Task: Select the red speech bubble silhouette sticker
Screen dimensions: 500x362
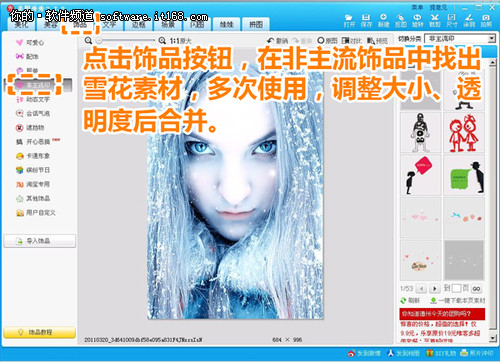Action: [421, 175]
